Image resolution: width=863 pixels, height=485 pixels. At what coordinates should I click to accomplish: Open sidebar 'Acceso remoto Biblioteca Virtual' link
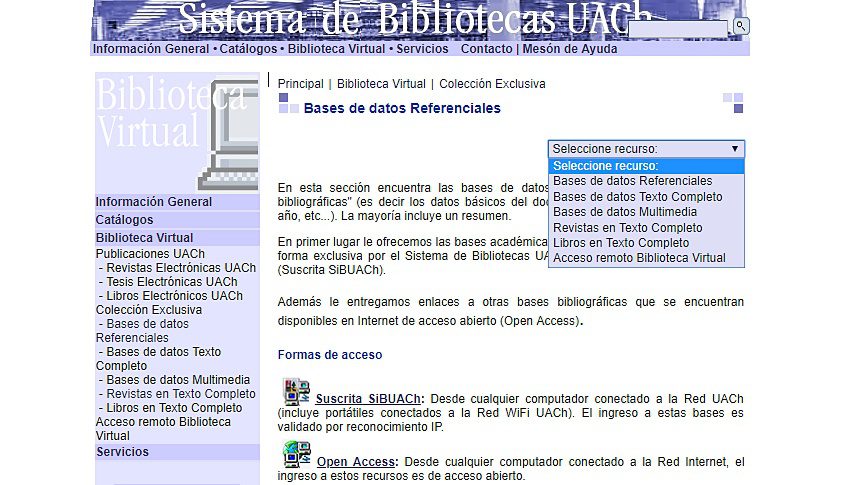(163, 429)
